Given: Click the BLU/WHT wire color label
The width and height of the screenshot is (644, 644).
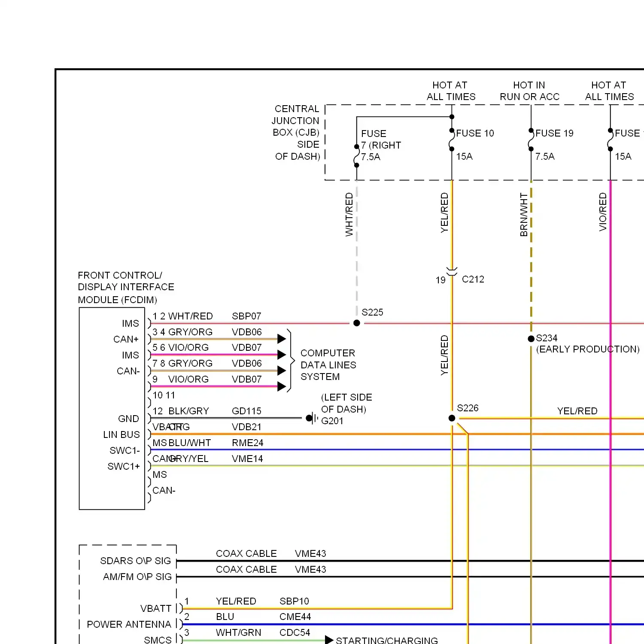Looking at the screenshot, I should pyautogui.click(x=189, y=443).
